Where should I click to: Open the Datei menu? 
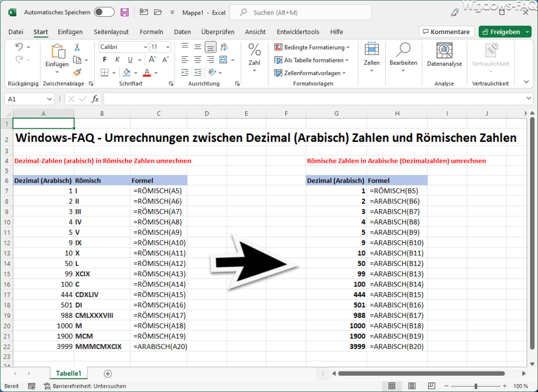pos(16,32)
